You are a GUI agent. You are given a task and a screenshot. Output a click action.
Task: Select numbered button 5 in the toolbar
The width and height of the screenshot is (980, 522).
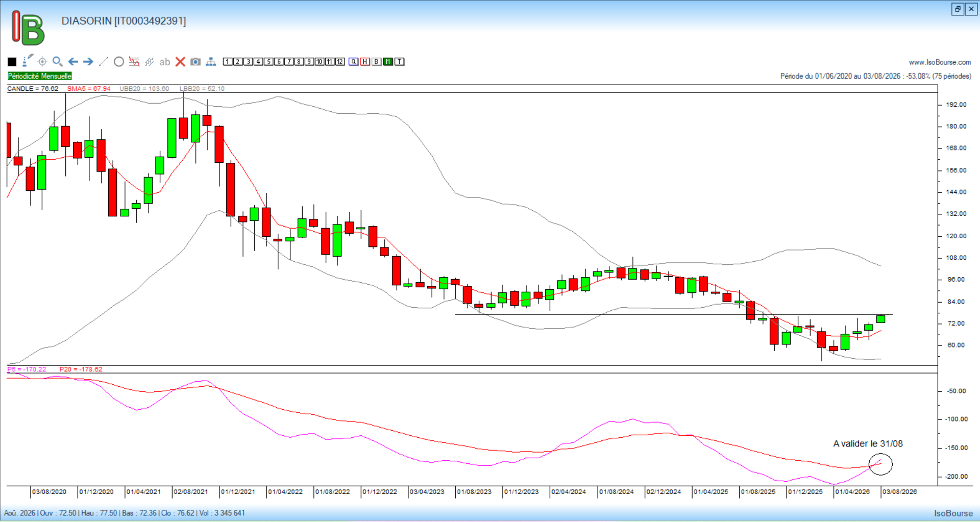click(268, 62)
